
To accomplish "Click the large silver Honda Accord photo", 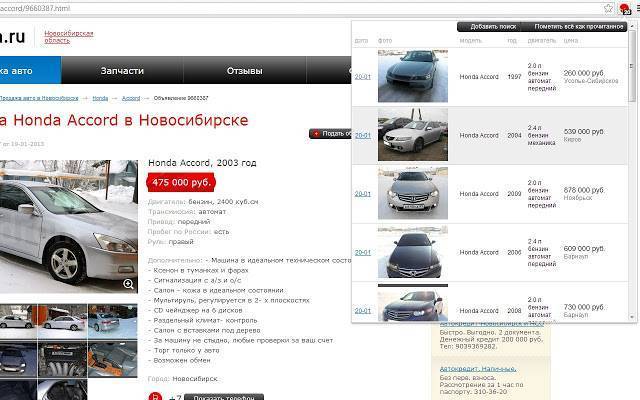I will point(69,227).
